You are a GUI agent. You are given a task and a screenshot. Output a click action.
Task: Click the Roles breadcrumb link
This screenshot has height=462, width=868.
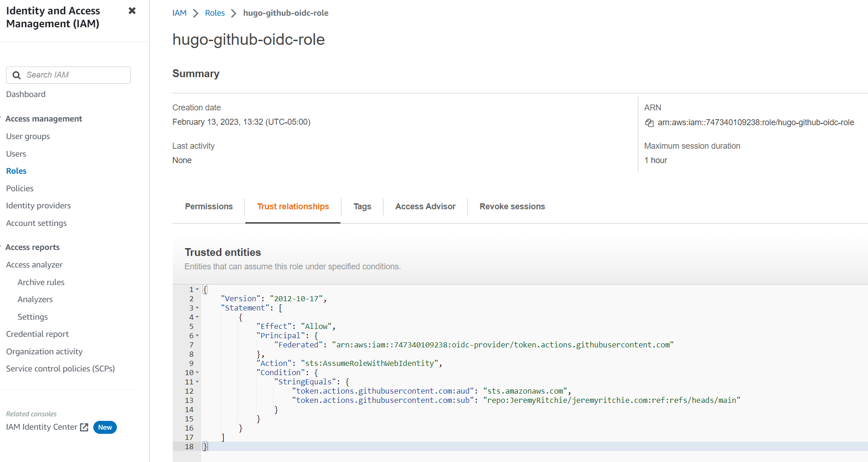point(215,13)
